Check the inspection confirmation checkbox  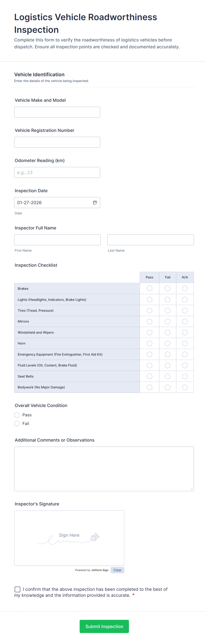coord(17,589)
